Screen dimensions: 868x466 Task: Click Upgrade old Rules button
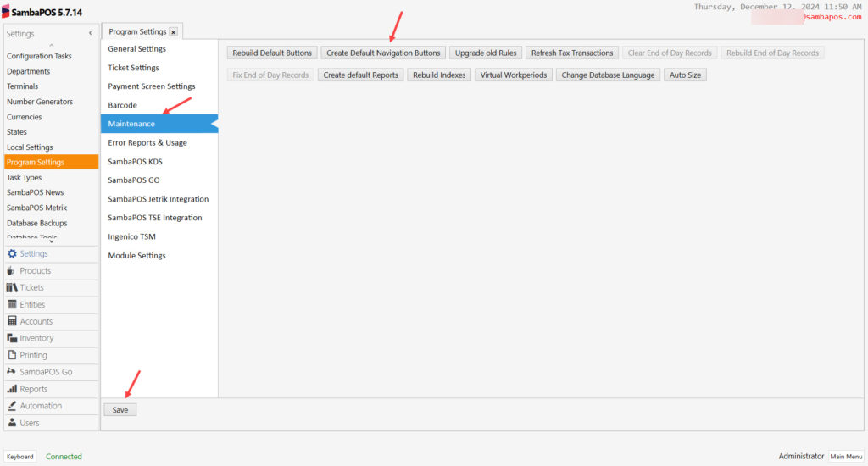(x=486, y=53)
